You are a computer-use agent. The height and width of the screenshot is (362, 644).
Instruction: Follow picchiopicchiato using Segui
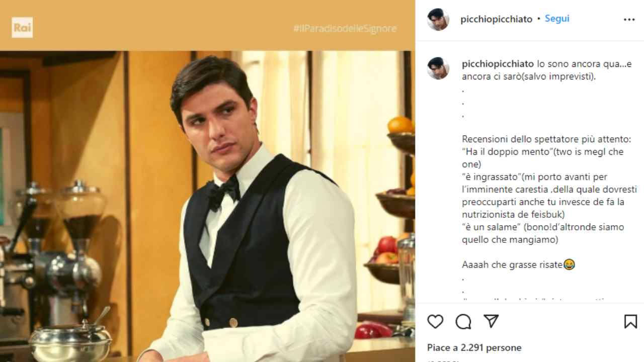point(557,19)
